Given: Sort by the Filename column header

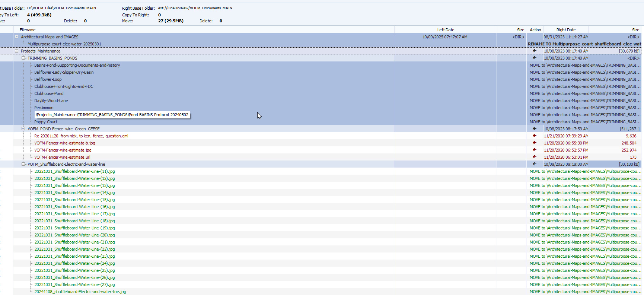Looking at the screenshot, I should pos(28,30).
